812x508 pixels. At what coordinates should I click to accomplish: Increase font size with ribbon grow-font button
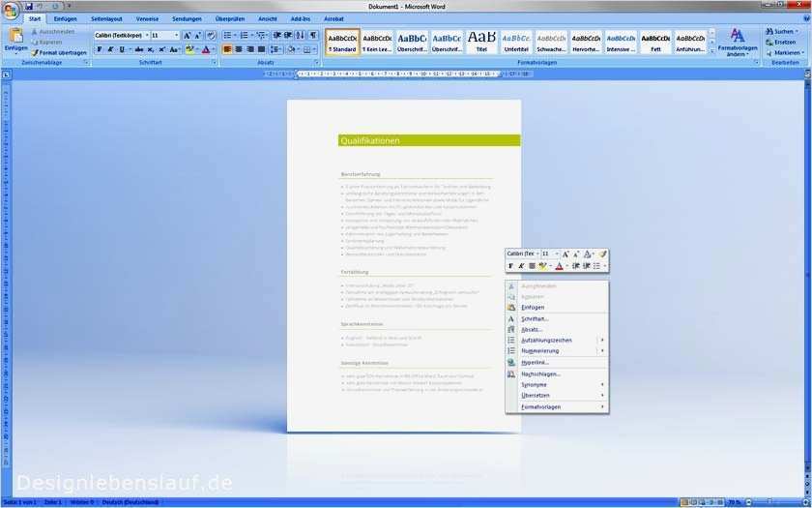(x=187, y=35)
